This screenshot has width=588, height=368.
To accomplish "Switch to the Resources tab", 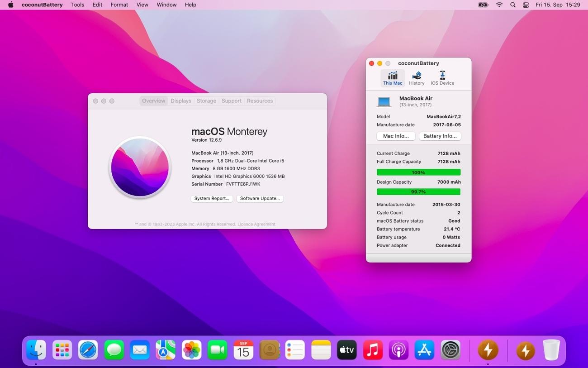I will (260, 101).
